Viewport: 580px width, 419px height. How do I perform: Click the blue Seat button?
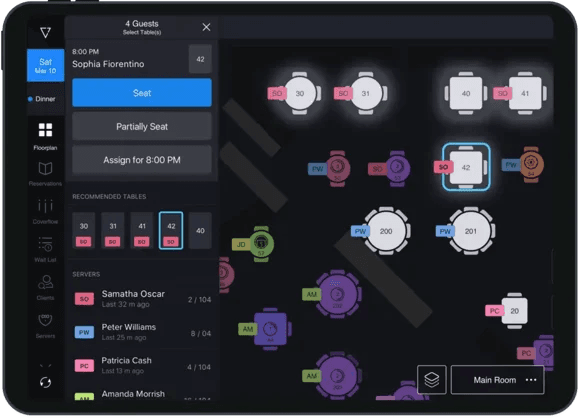point(142,93)
